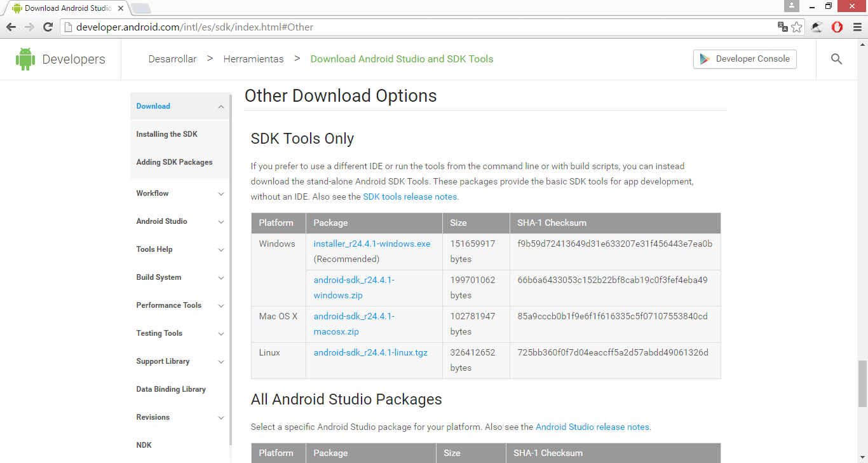Click the Developer Console button
The image size is (868, 463).
click(745, 59)
